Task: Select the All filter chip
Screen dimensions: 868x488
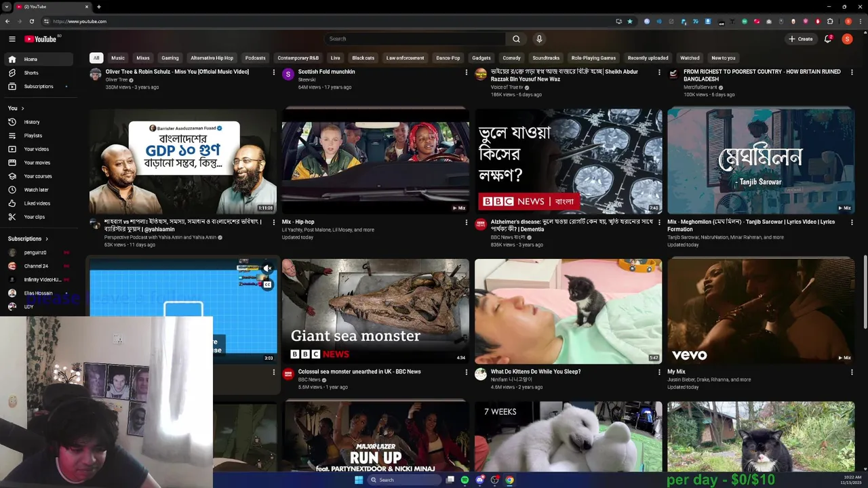Action: pos(96,58)
